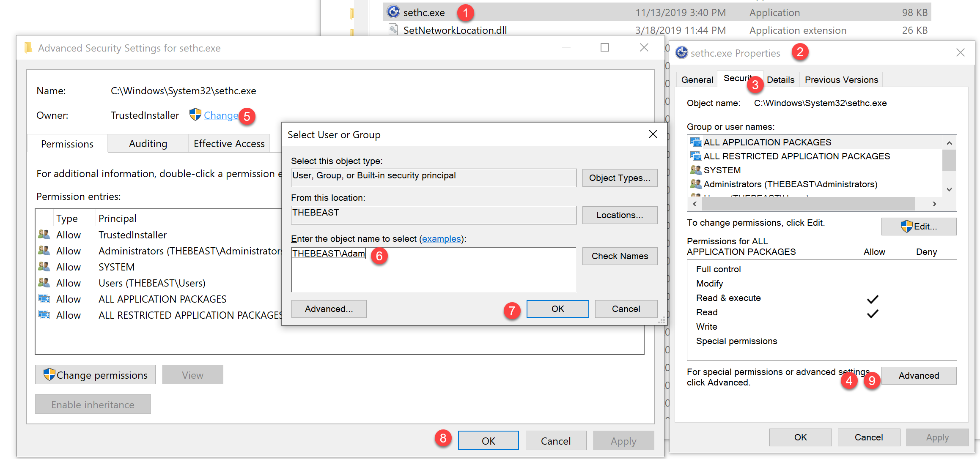The width and height of the screenshot is (980, 459).
Task: Click the SYSTEM permission entry icon
Action: coord(44,266)
